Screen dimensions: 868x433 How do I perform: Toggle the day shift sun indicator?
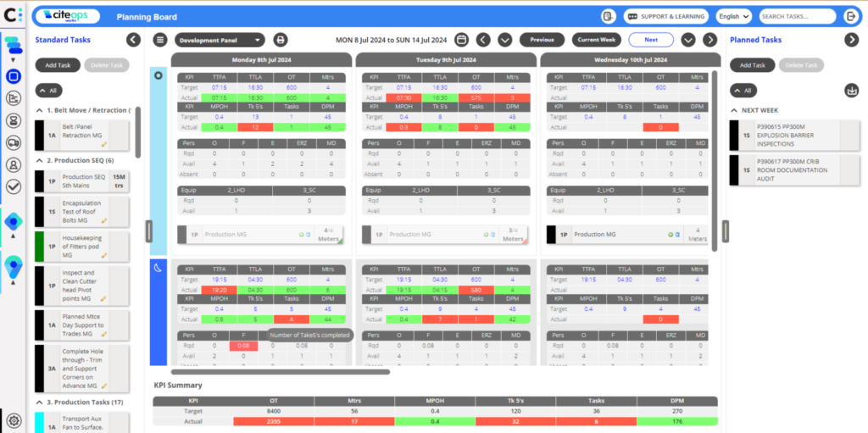tap(159, 75)
